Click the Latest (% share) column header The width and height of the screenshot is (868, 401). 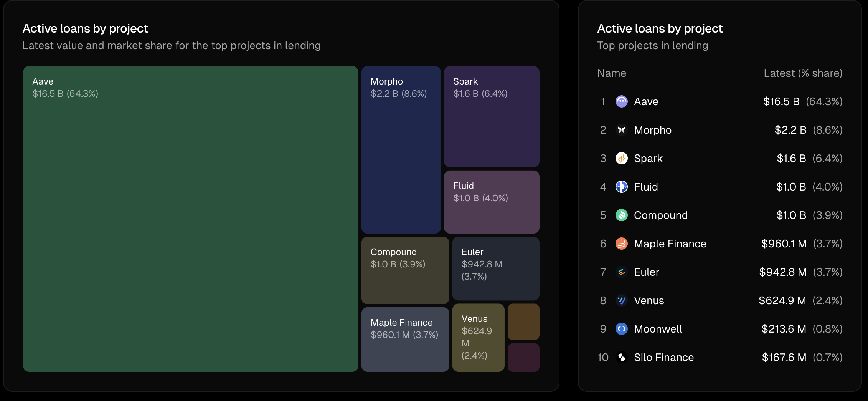(x=803, y=73)
